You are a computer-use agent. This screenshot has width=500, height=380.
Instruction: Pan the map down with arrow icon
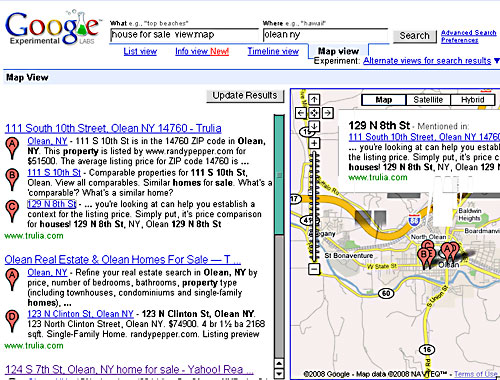tap(314, 126)
